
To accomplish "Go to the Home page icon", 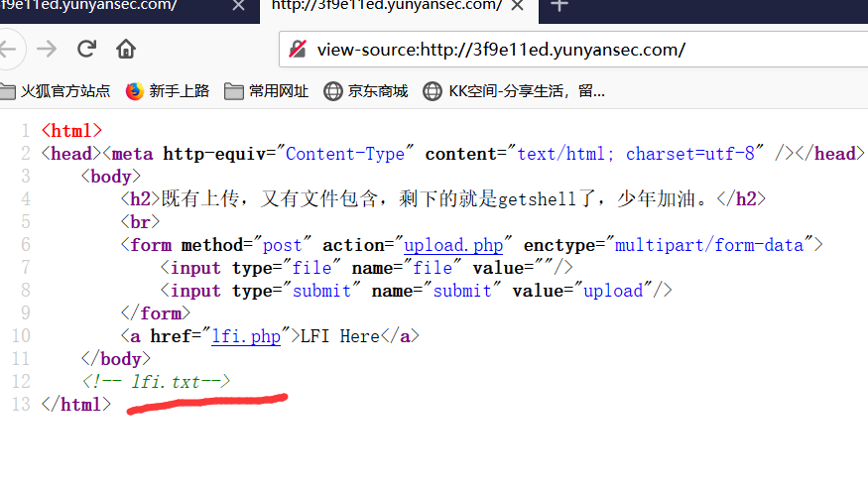I will coord(126,49).
